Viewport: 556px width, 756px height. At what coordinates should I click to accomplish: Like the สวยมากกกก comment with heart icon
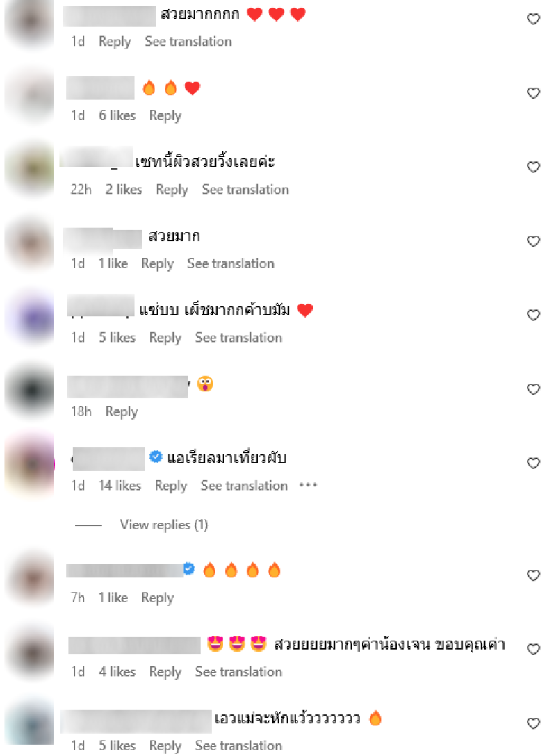coord(533,19)
